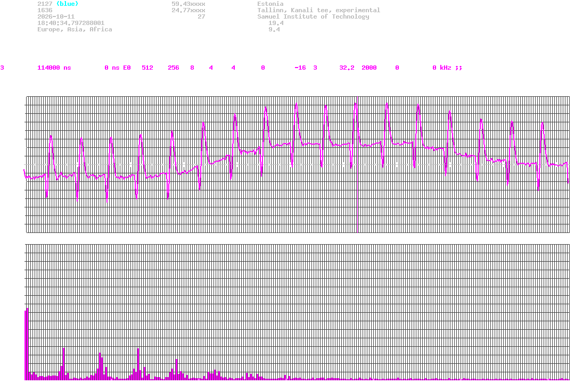Click the ;; characters ending parameter row
The height and width of the screenshot is (392, 583).
pyautogui.click(x=458, y=68)
